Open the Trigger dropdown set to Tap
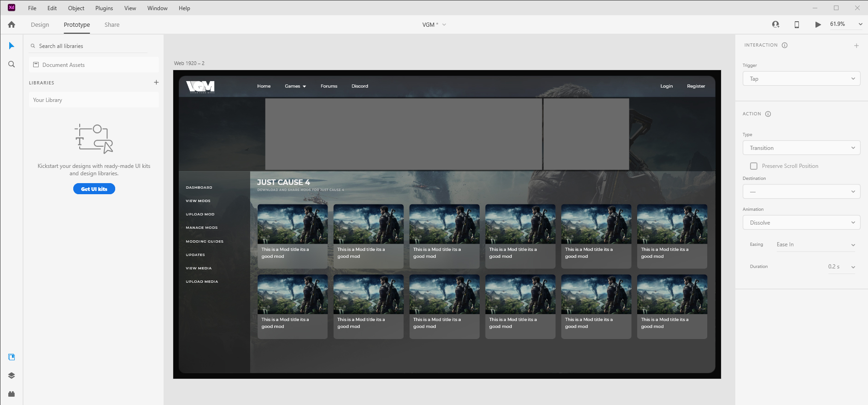868x405 pixels. coord(801,79)
